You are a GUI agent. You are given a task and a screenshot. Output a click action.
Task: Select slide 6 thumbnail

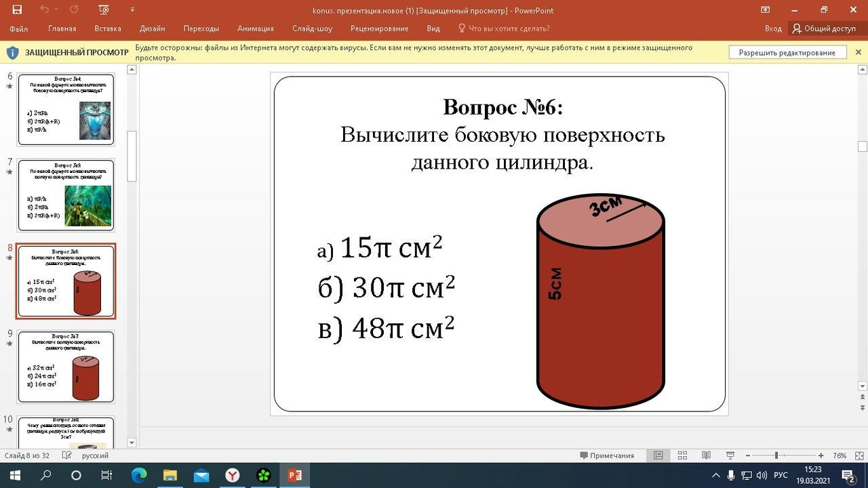[x=66, y=109]
